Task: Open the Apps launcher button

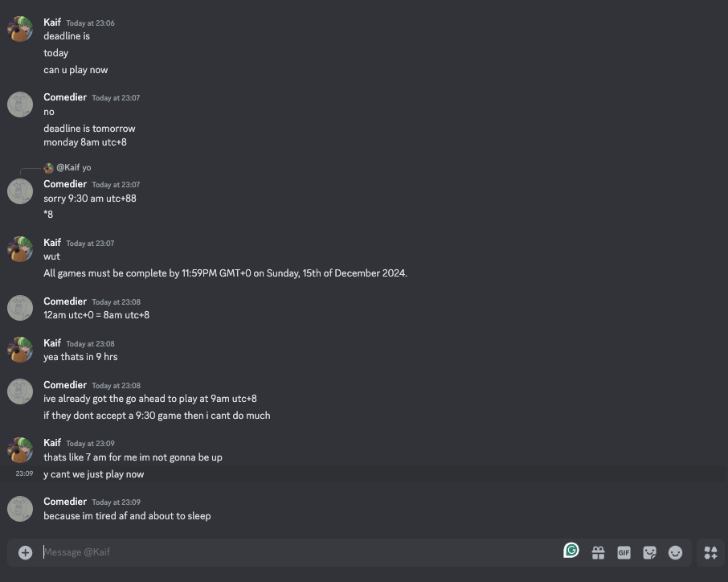Action: [x=710, y=552]
